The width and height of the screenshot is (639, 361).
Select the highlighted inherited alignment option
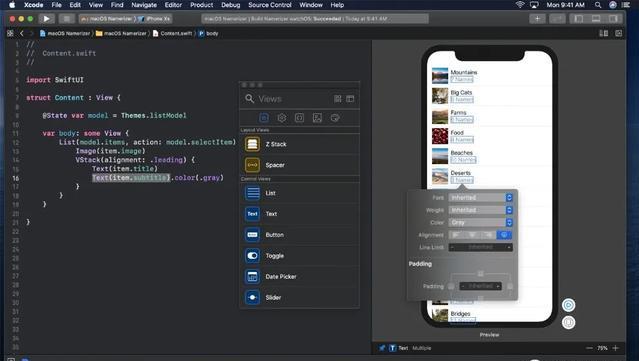pos(504,235)
